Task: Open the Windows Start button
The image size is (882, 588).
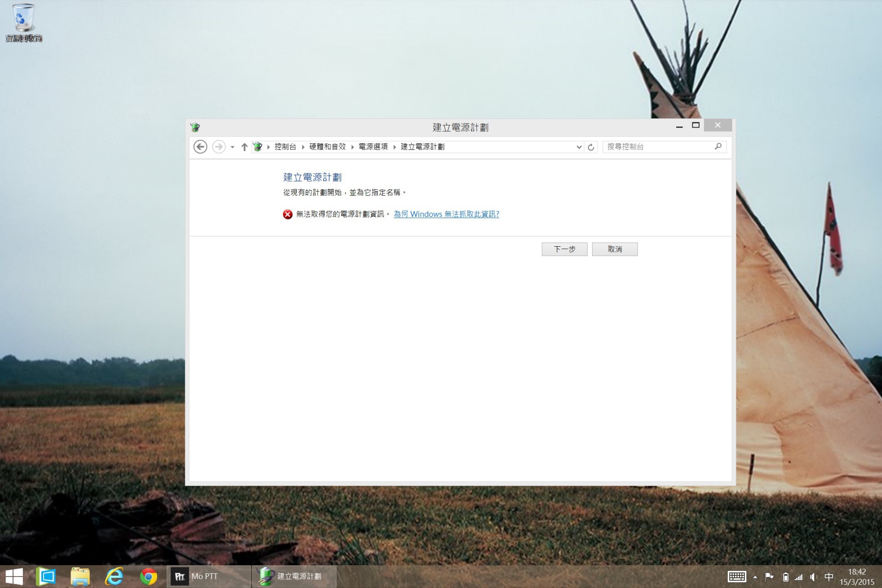Action: tap(14, 577)
